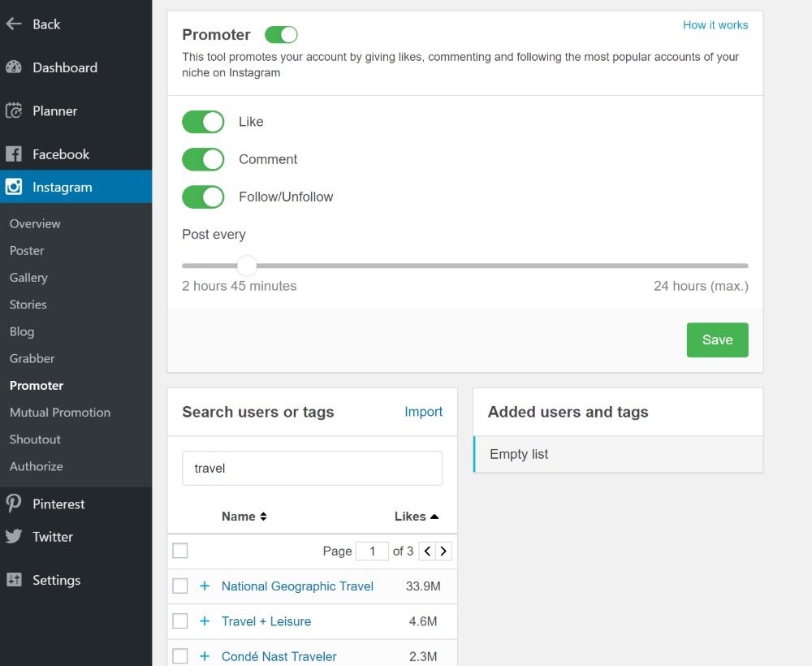Open the Overview submenu item
Screen dimensions: 812x666
(35, 223)
